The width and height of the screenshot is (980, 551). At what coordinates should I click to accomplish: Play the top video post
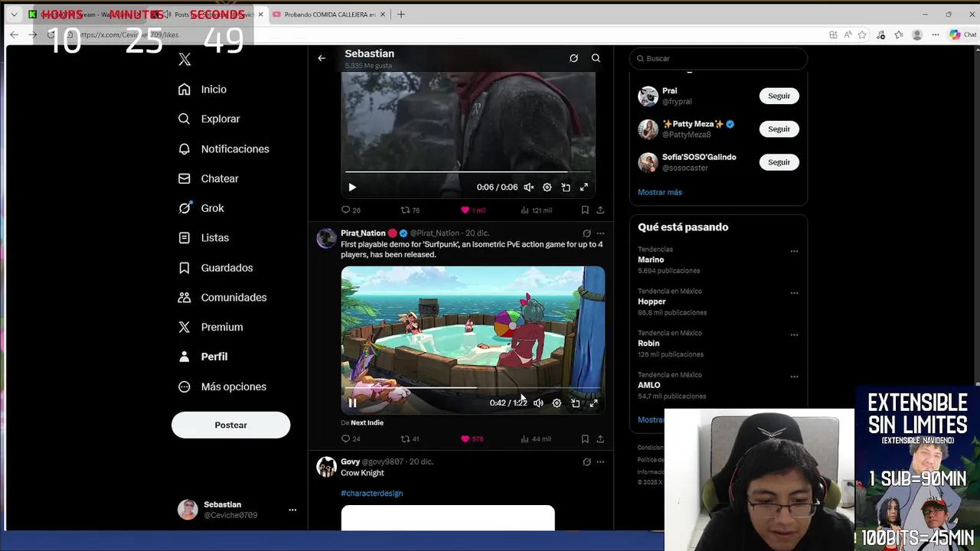[352, 187]
